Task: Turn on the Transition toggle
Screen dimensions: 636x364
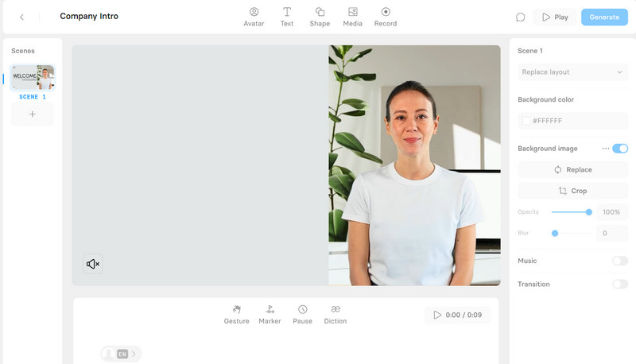Action: pyautogui.click(x=620, y=284)
